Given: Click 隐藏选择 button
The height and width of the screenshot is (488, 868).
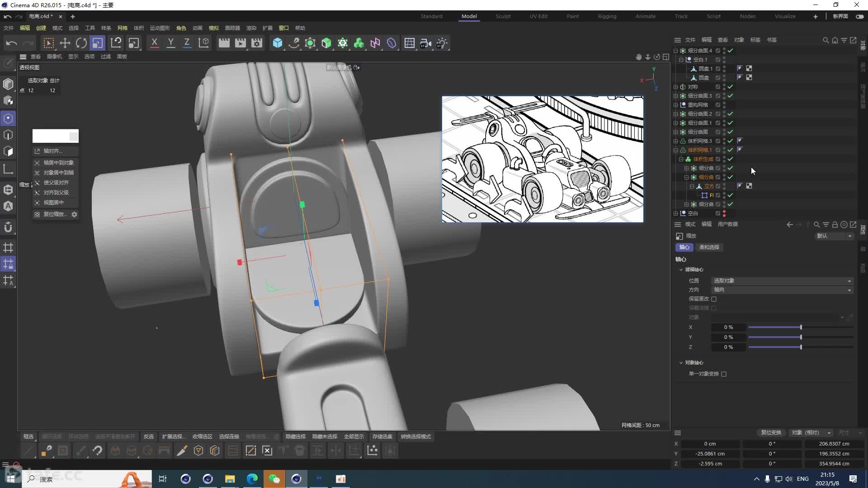Looking at the screenshot, I should tap(295, 436).
